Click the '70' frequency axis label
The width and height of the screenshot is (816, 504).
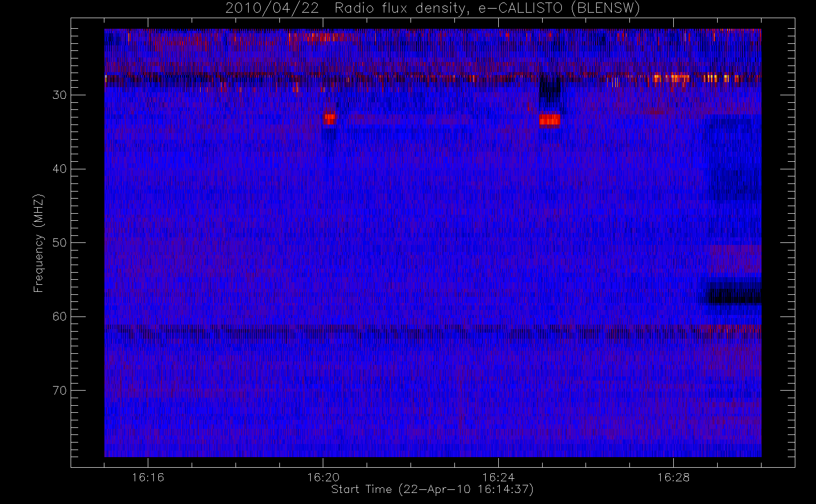coord(60,391)
